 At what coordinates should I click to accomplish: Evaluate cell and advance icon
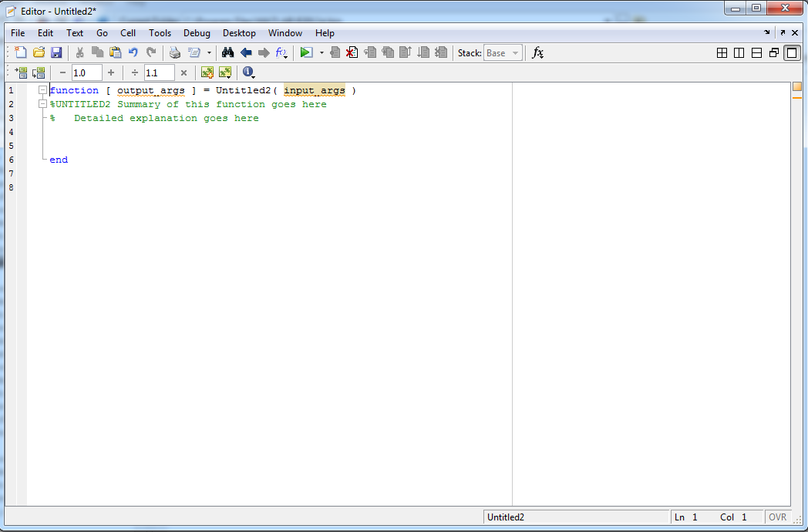click(39, 72)
